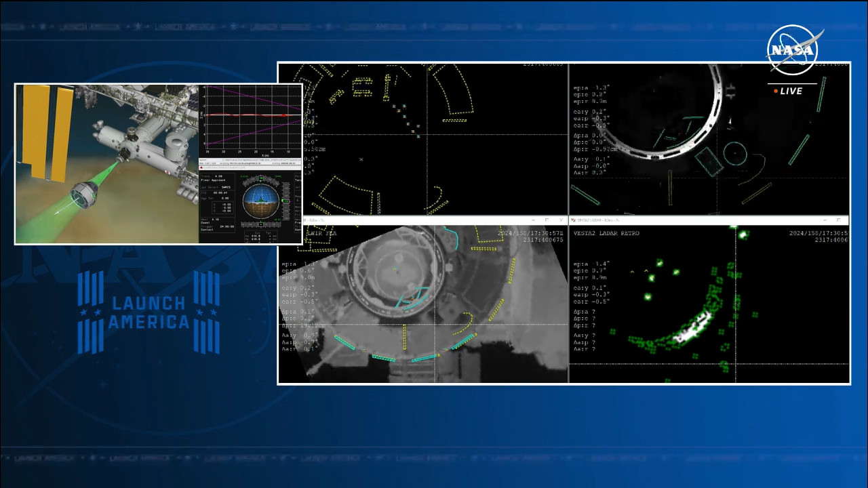Viewport: 868px width, 488px height.
Task: Click the VESTA2 LADAR window title icon
Action: (x=574, y=220)
